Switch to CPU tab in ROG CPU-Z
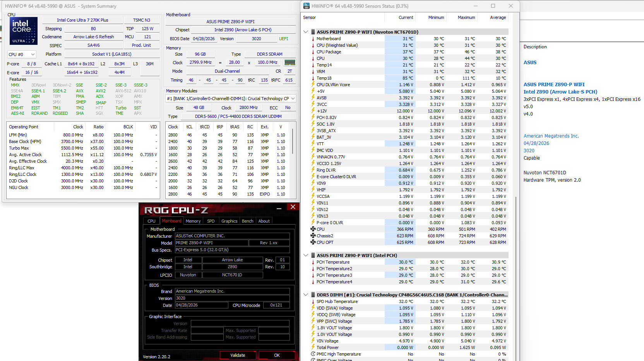 [x=151, y=221]
